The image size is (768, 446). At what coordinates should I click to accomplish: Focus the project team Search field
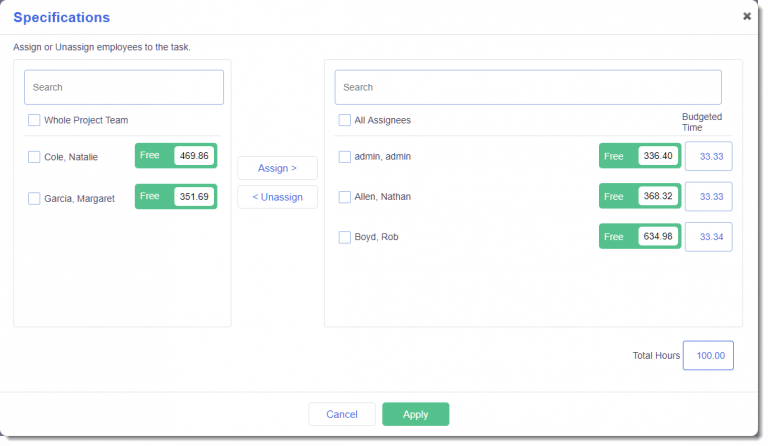tap(124, 87)
